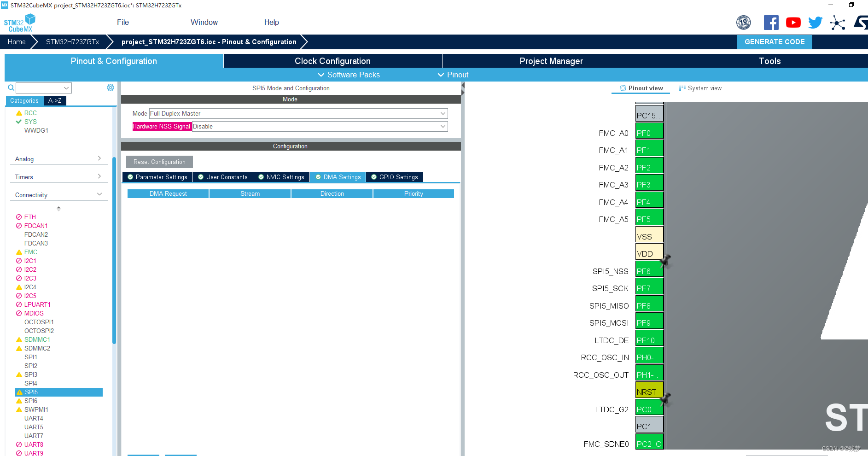Screen dimensions: 868x456
Task: Click the NRST pin
Action: click(x=649, y=390)
